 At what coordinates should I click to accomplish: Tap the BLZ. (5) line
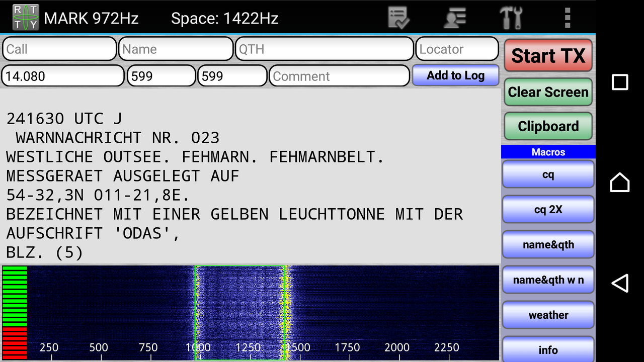click(x=44, y=252)
